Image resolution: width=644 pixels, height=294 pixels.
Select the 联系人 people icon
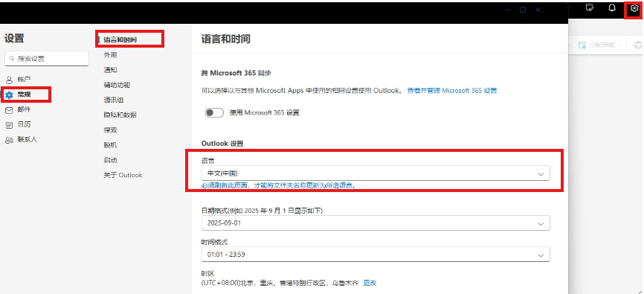9,140
